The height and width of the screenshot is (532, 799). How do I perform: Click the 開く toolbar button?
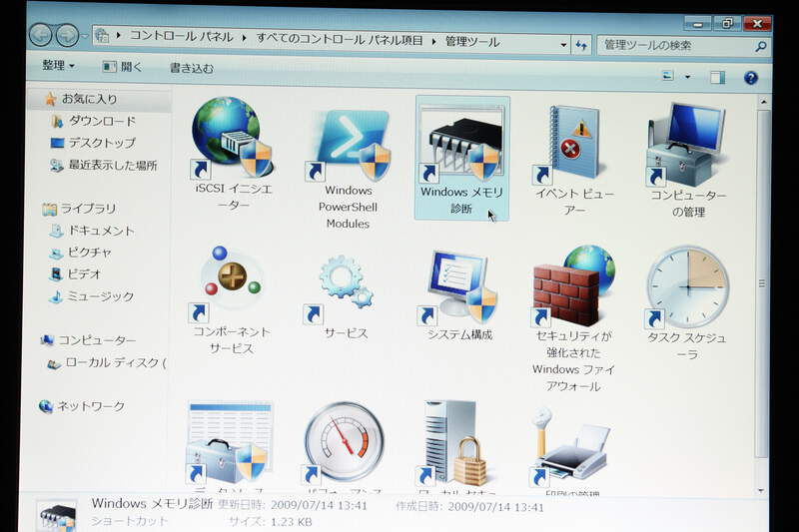tap(122, 67)
